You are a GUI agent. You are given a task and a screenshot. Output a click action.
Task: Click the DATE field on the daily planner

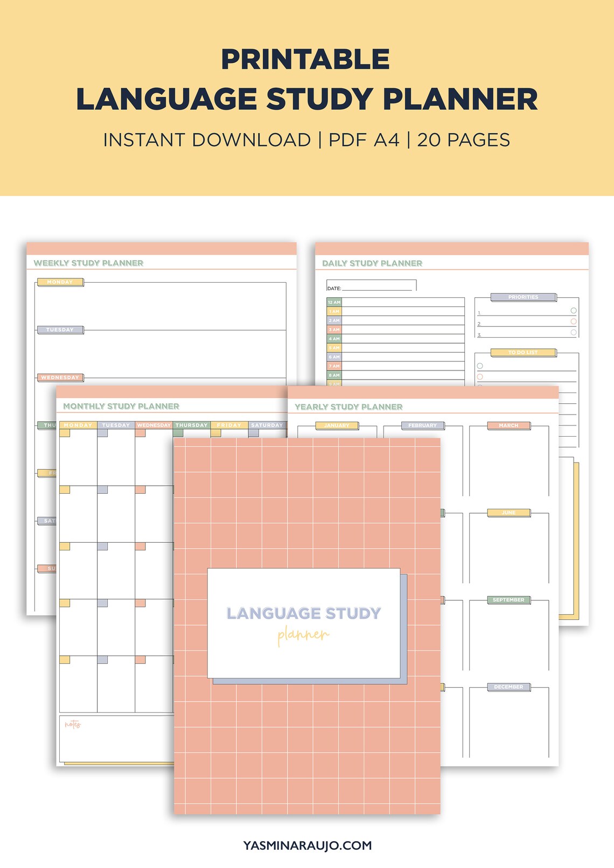pos(371,286)
